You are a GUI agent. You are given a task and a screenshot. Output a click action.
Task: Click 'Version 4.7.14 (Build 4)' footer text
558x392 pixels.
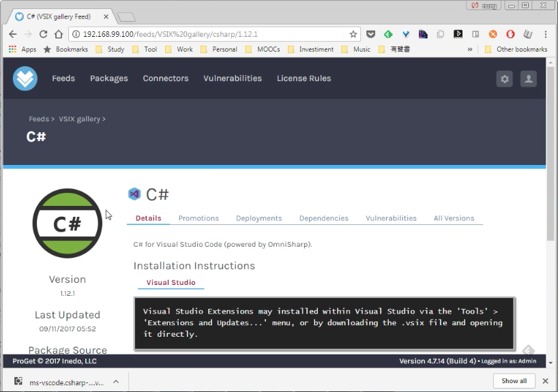(x=437, y=361)
